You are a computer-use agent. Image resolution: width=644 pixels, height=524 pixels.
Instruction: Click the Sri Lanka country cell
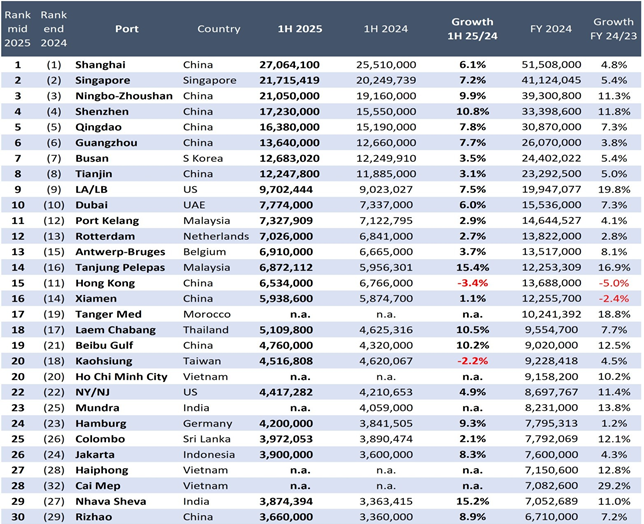(207, 439)
